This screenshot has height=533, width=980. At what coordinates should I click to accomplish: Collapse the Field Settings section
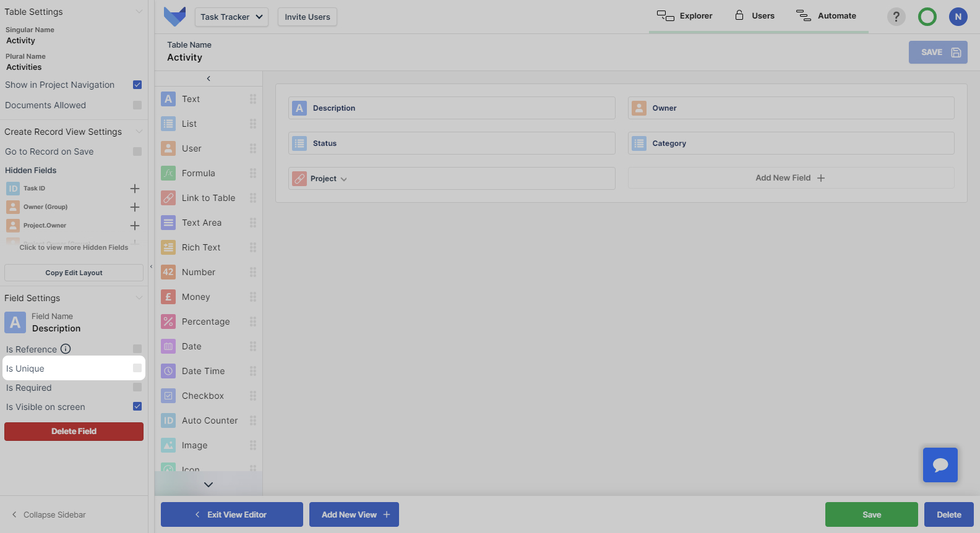[x=139, y=298]
